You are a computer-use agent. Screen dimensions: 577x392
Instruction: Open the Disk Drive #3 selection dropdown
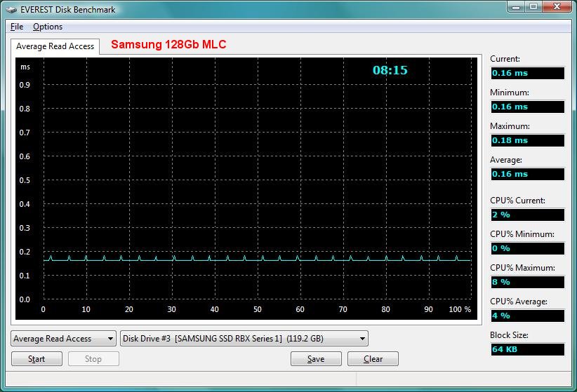[244, 338]
